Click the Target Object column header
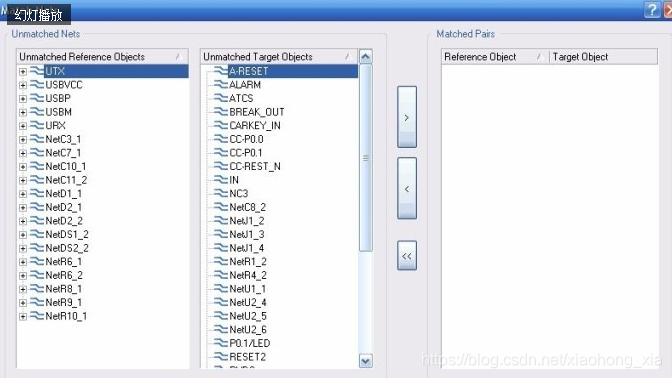 pos(603,57)
